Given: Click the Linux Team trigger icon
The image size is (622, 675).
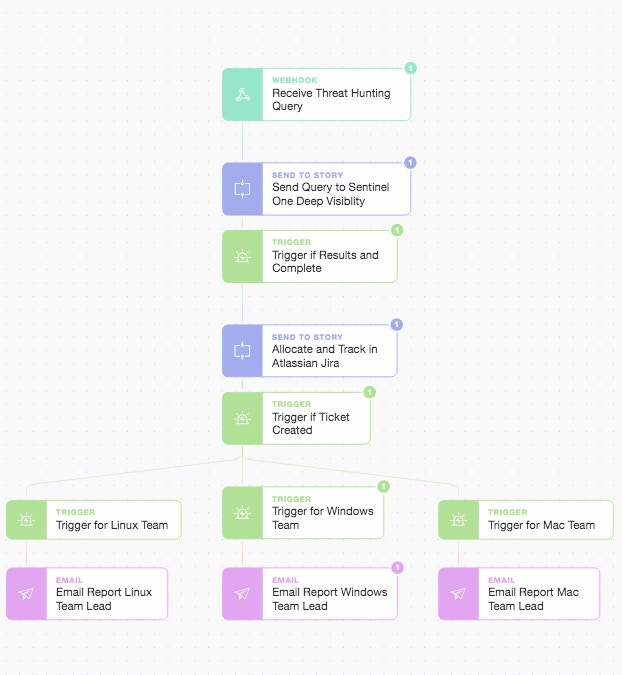Looking at the screenshot, I should (26, 520).
